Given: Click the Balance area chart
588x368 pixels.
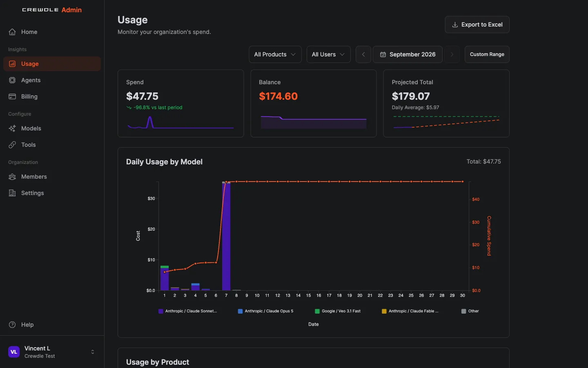Looking at the screenshot, I should point(314,122).
